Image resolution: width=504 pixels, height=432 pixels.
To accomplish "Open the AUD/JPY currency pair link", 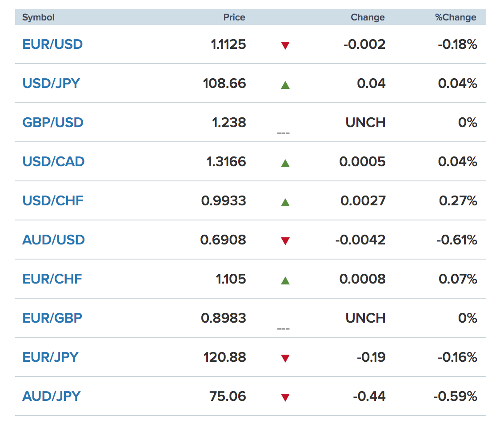I will (x=51, y=396).
